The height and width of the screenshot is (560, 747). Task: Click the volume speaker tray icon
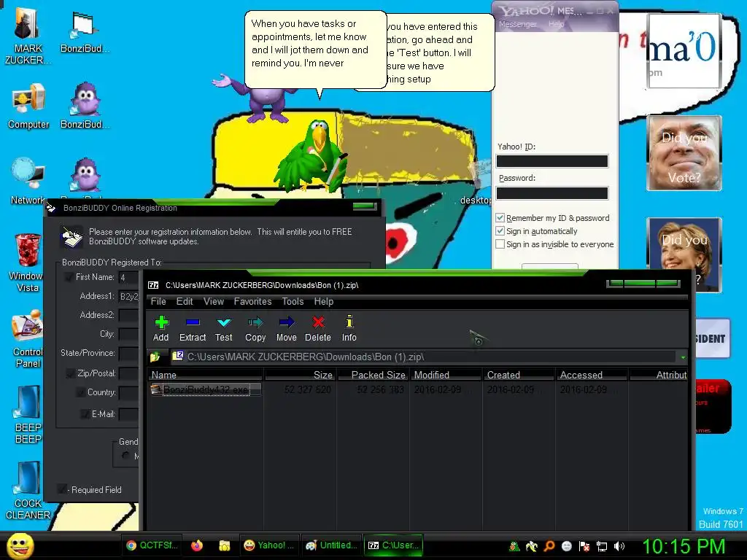[619, 546]
